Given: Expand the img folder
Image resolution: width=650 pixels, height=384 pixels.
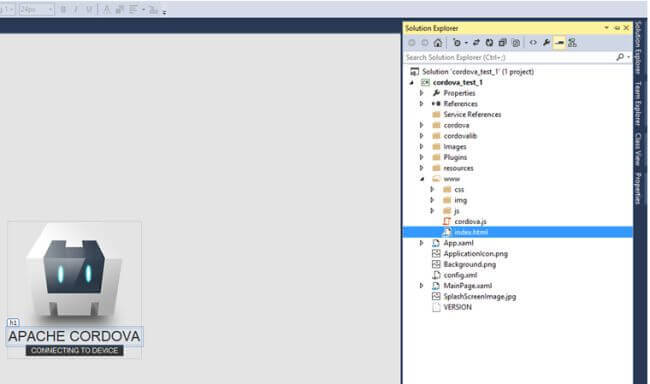Looking at the screenshot, I should pyautogui.click(x=432, y=200).
